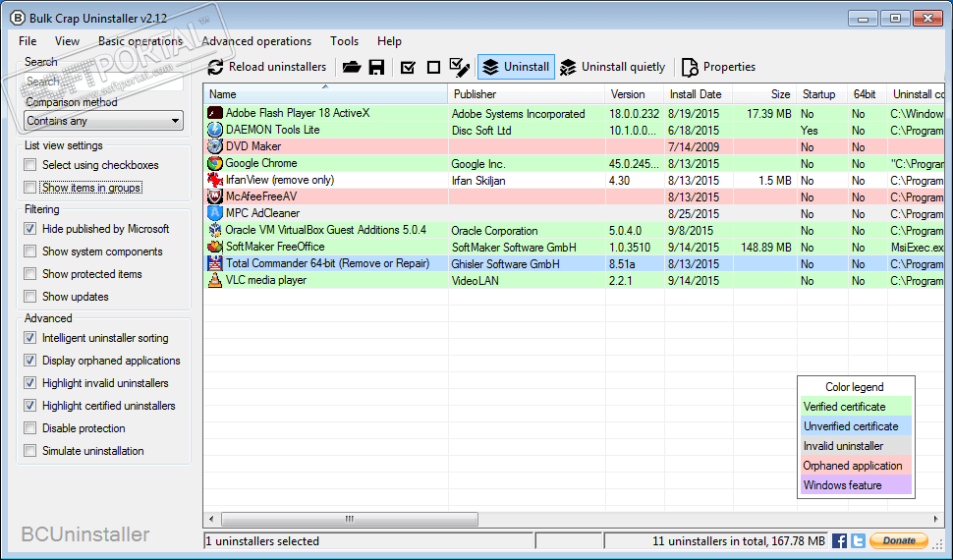Sort by the Size column header

pos(764,93)
